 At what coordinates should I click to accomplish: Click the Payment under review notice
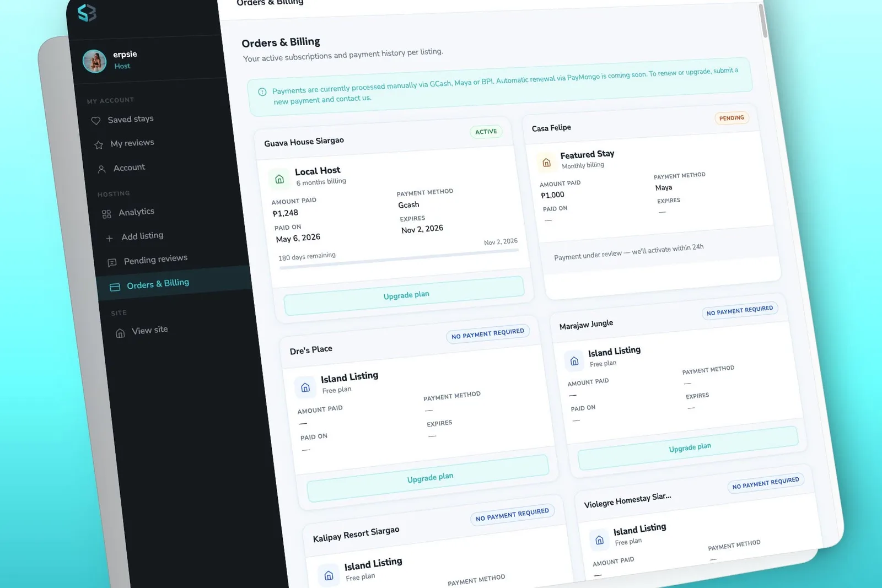(x=629, y=252)
